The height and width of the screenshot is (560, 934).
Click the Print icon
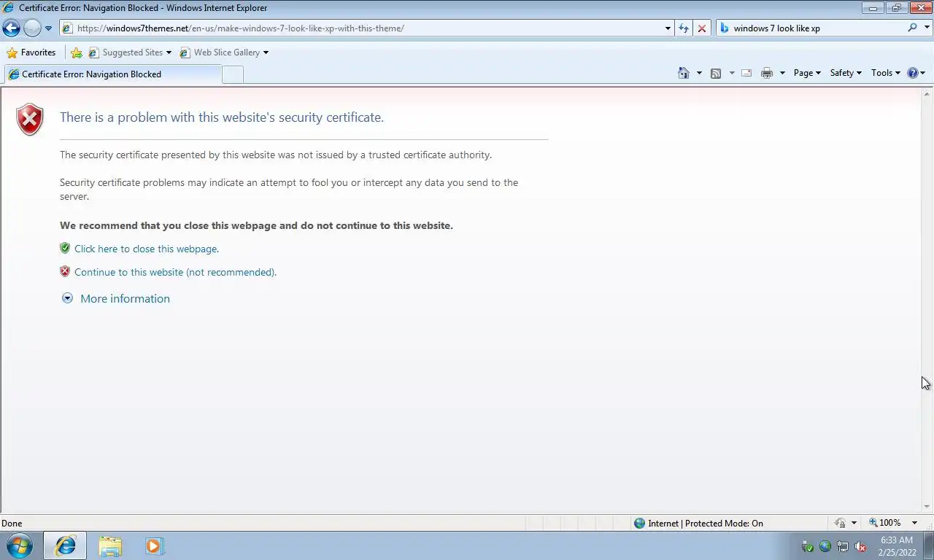pos(766,73)
